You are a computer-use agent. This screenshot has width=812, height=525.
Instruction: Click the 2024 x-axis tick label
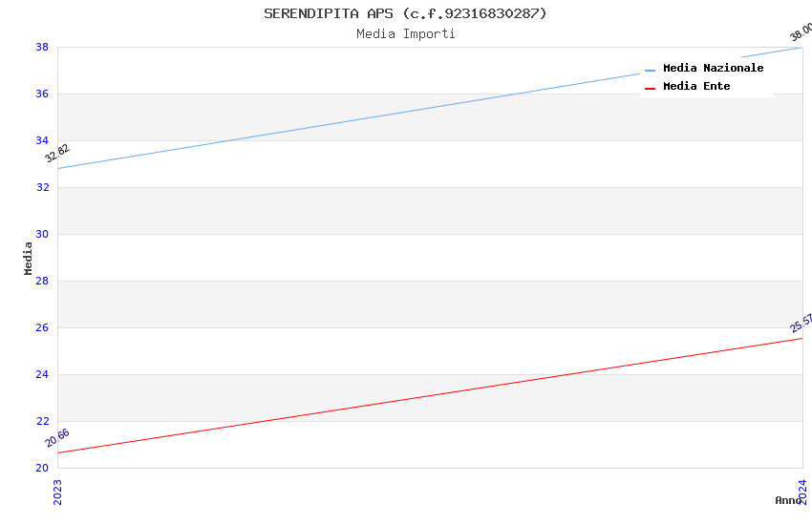(802, 492)
